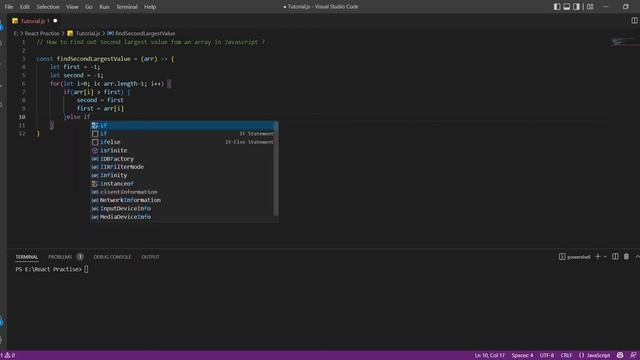Change indentation via Spaces: 4
This screenshot has height=360, width=640.
point(522,356)
